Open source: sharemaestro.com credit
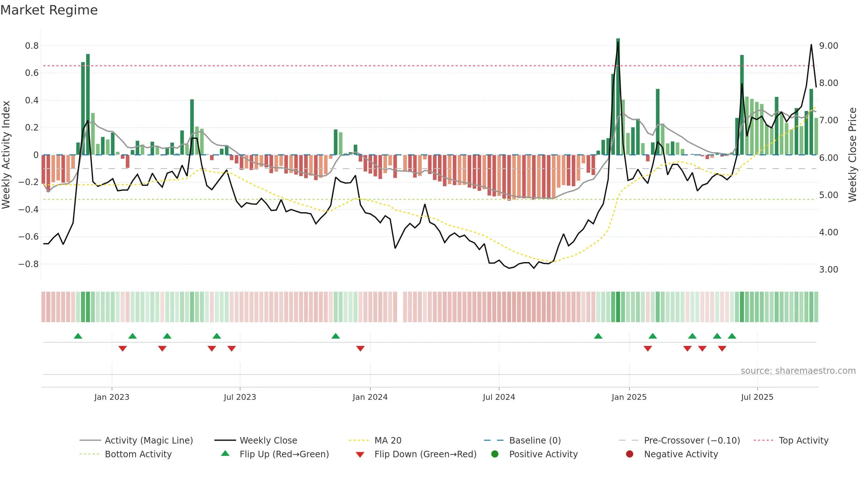This screenshot has width=868, height=488. click(x=798, y=371)
